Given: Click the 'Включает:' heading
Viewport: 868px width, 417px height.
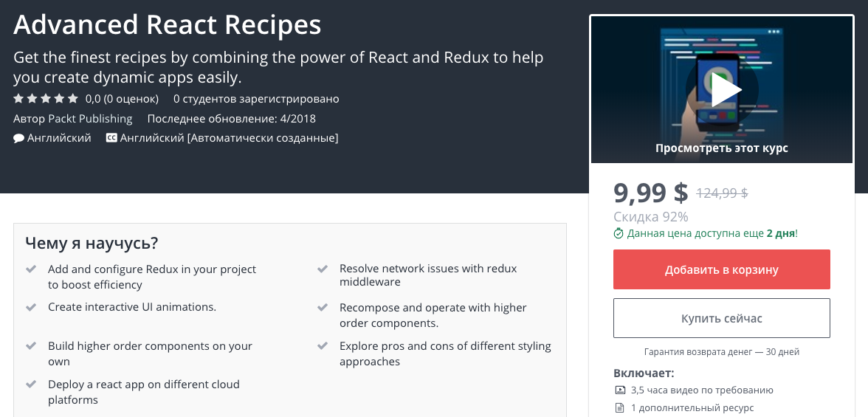Looking at the screenshot, I should coord(644,373).
